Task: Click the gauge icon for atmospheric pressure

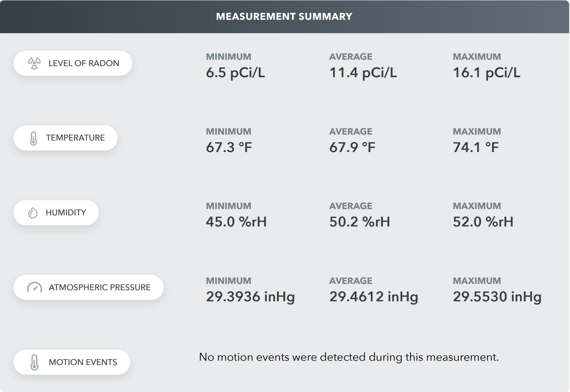Action: [34, 287]
